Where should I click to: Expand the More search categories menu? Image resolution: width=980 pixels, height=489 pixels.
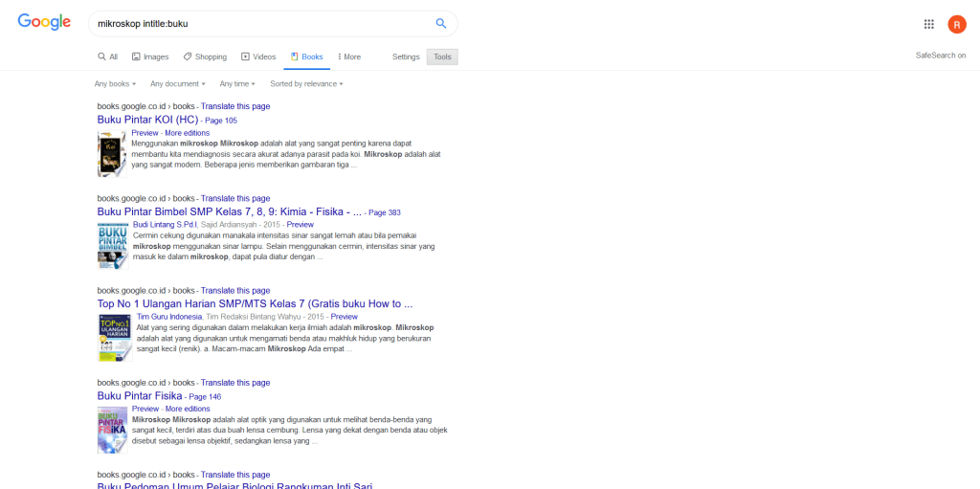(x=348, y=56)
